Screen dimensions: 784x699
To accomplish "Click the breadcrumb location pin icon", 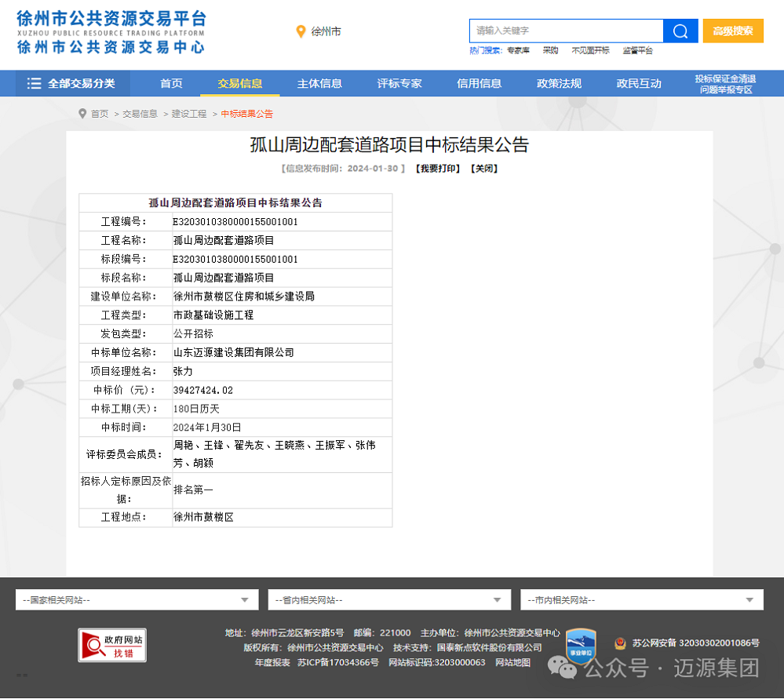I will (x=82, y=114).
